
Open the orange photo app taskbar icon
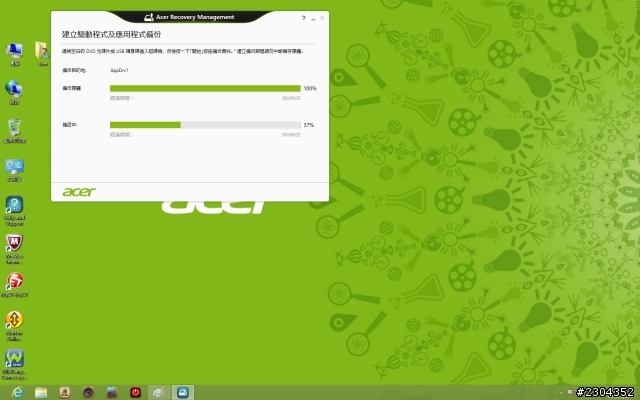coord(64,393)
